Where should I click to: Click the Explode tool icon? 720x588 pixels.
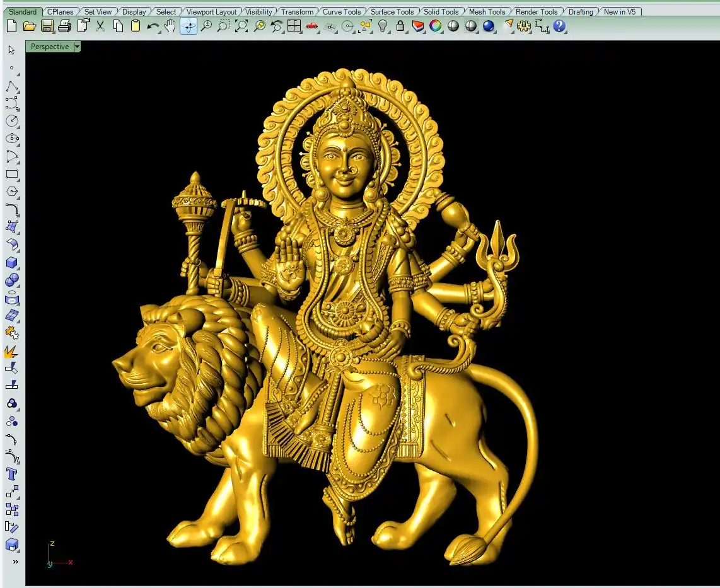click(x=12, y=350)
